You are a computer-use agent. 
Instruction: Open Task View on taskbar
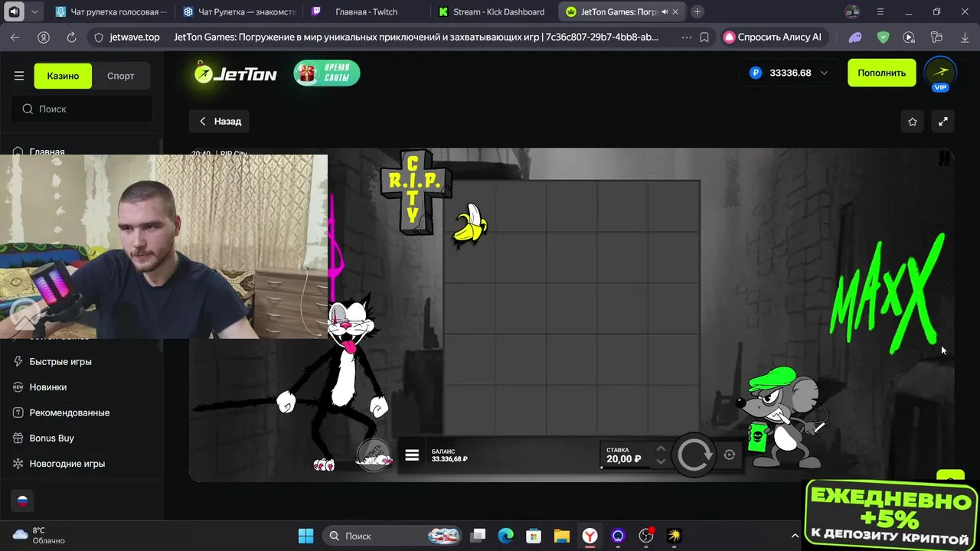click(478, 536)
